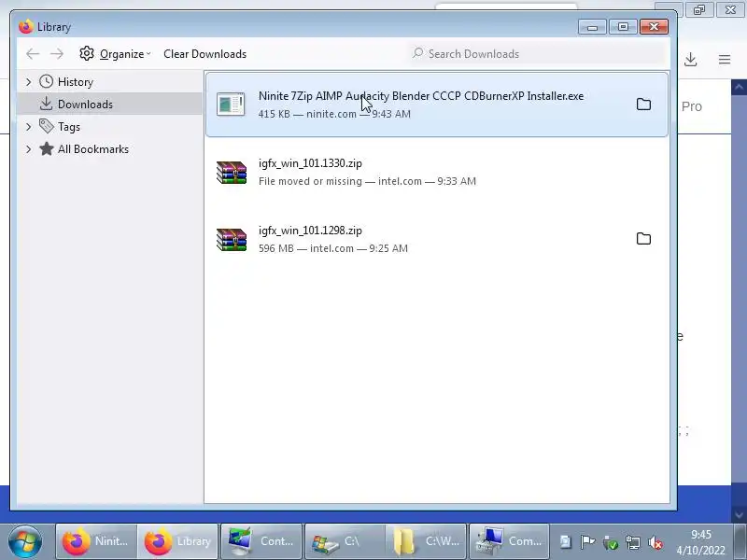The image size is (747, 560).
Task: Click the browser page scrollbar up arrow
Action: (739, 87)
